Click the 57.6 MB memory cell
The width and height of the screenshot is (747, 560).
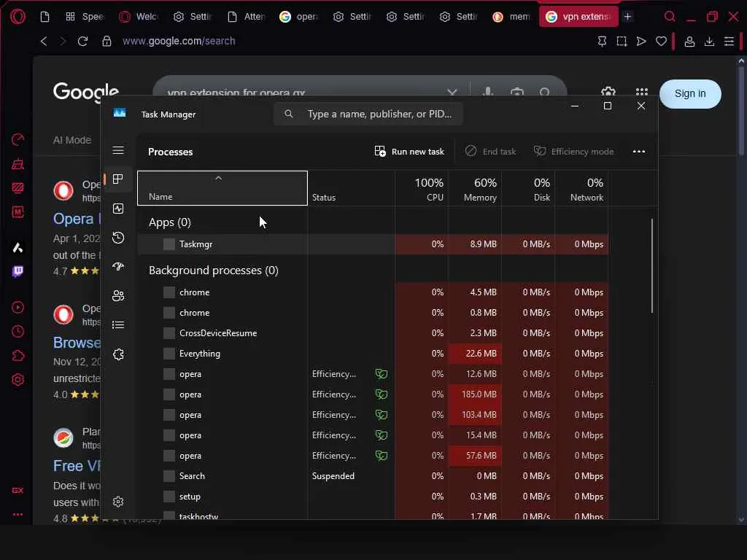point(474,456)
